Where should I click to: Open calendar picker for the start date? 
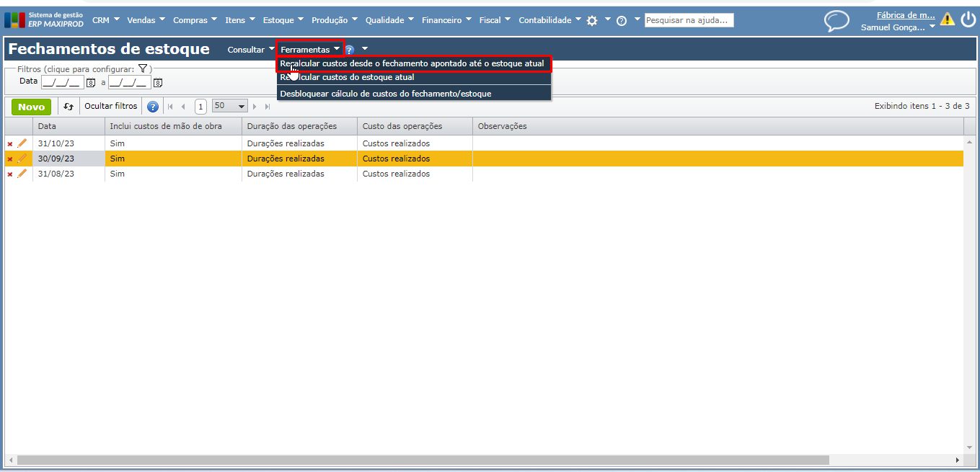91,83
